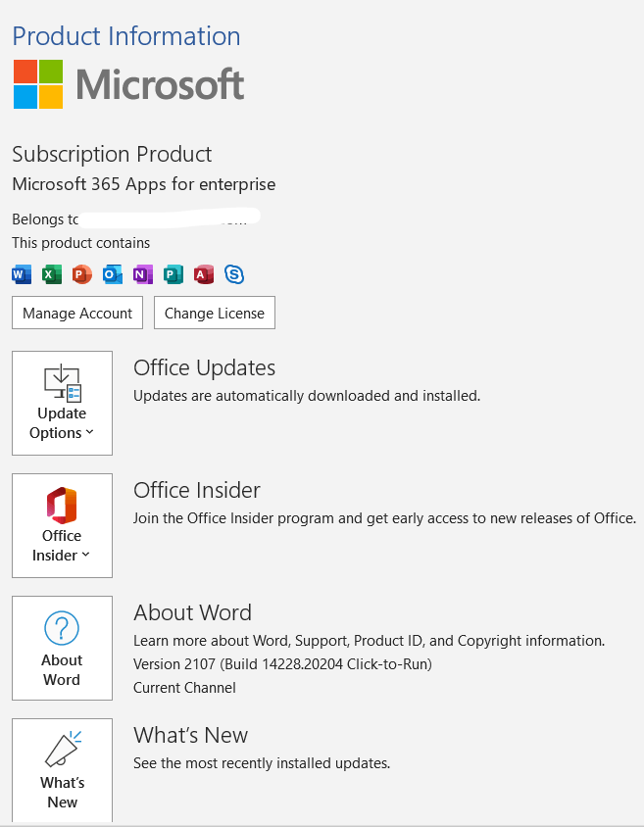Click the Microsoft wordmark text
The width and height of the screenshot is (644, 827).
[160, 84]
